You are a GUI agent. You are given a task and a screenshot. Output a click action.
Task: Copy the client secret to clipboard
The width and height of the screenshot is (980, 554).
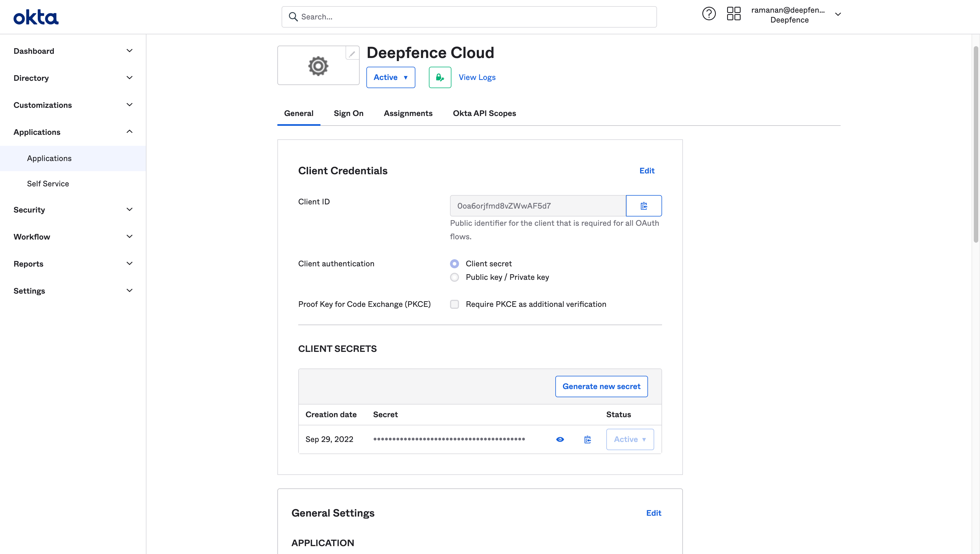(x=588, y=439)
